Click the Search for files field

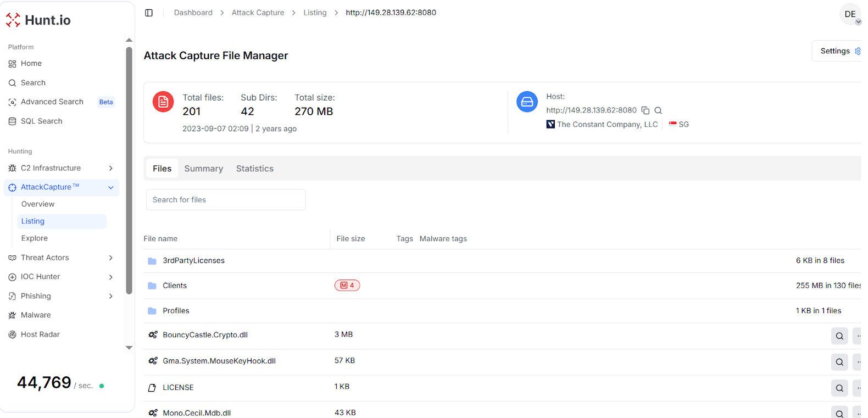coord(225,200)
